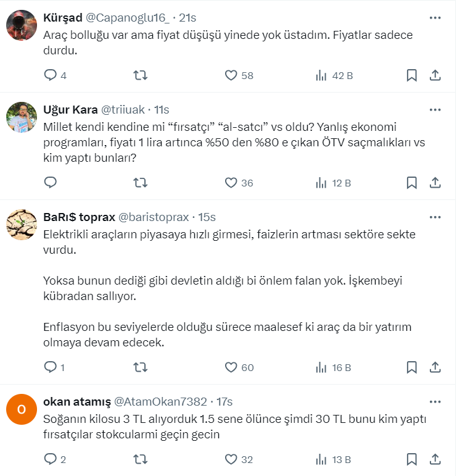Visit BaRı$ toprax's profile name

click(78, 217)
